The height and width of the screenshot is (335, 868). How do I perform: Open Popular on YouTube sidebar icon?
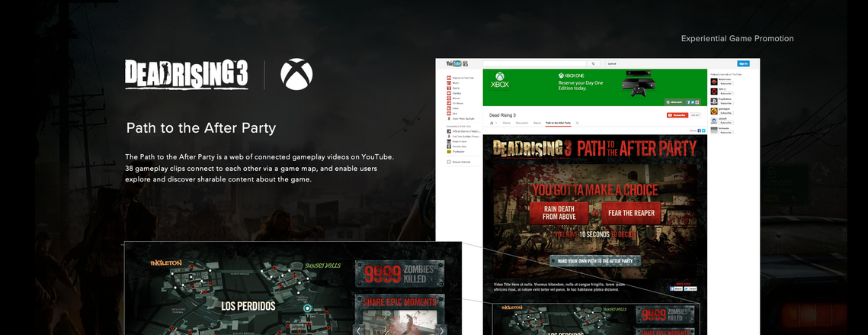pos(449,78)
